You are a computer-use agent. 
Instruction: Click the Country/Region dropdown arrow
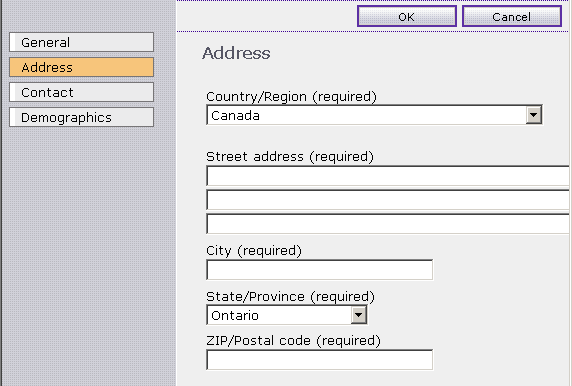coord(533,115)
